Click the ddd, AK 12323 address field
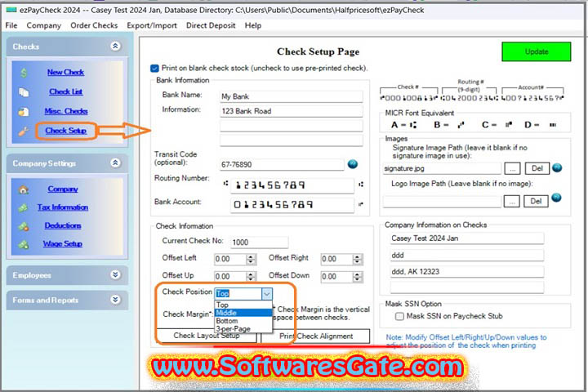This screenshot has width=588, height=392. [467, 272]
